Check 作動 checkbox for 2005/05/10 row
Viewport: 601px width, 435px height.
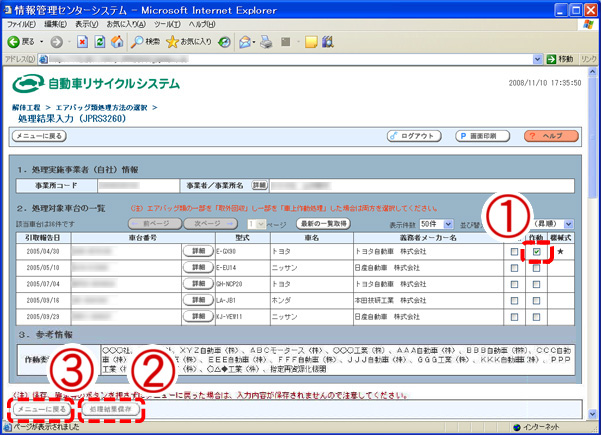click(537, 268)
